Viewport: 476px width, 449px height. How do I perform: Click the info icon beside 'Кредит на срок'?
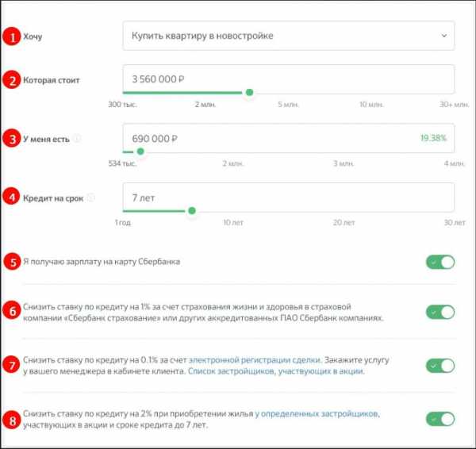90,198
